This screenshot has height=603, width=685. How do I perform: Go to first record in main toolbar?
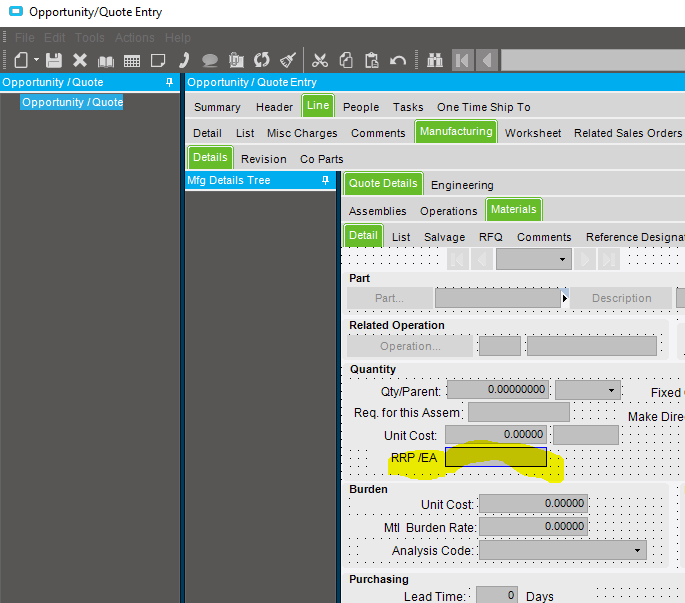[463, 60]
